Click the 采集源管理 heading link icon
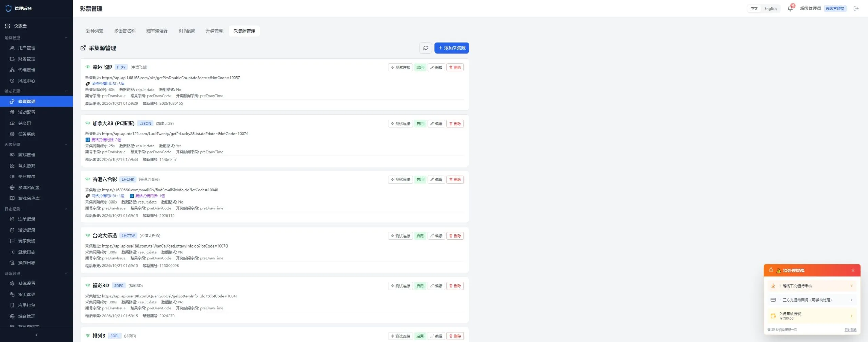The width and height of the screenshot is (868, 342). coord(83,48)
